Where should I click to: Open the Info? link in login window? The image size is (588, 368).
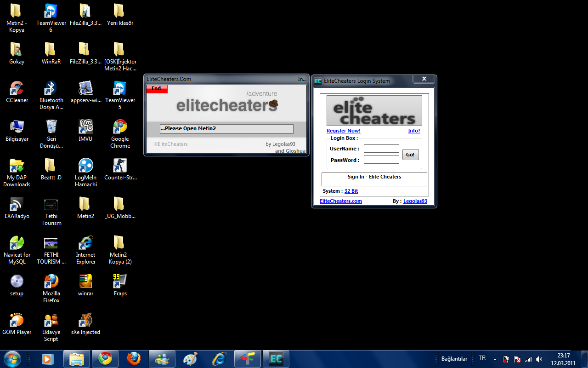pos(414,131)
